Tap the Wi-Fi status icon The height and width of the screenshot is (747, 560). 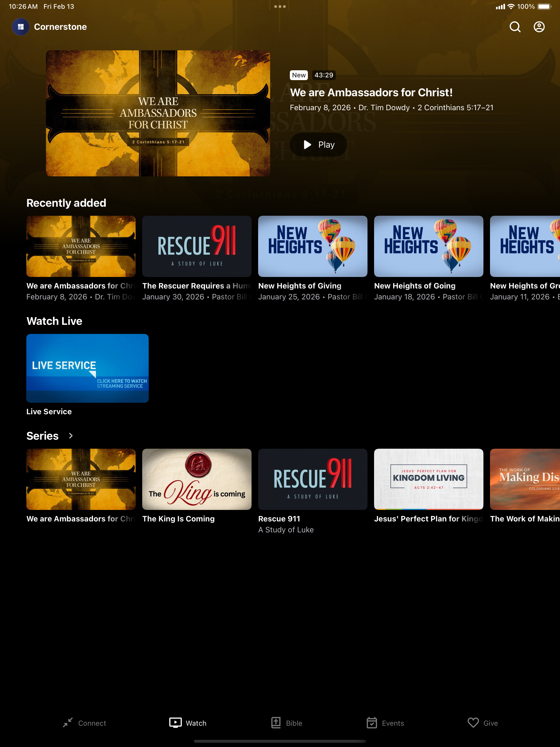(511, 6)
